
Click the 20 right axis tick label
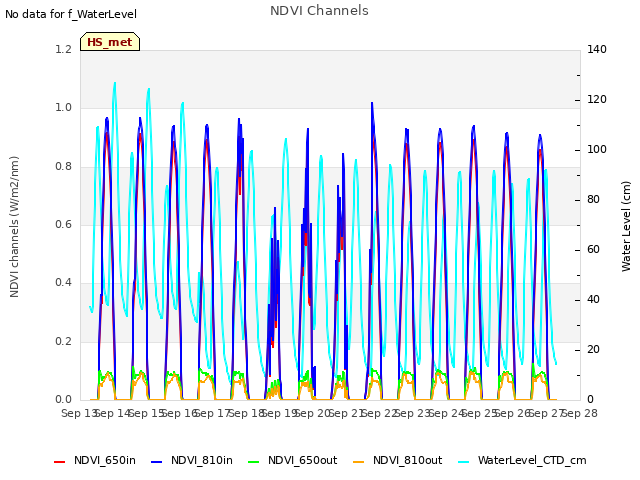pos(593,350)
